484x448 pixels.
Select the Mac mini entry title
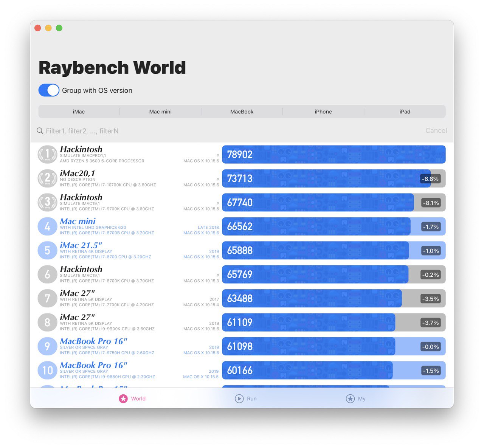click(x=78, y=221)
